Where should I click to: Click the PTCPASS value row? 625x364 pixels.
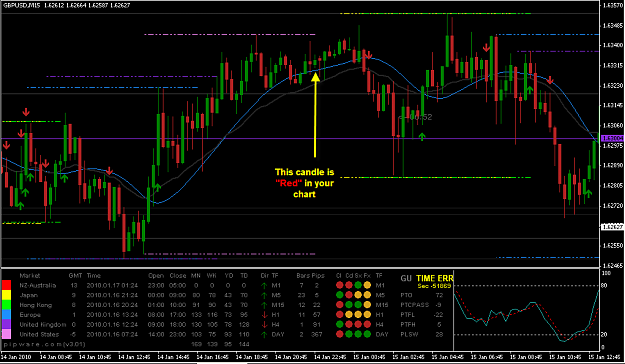click(422, 305)
